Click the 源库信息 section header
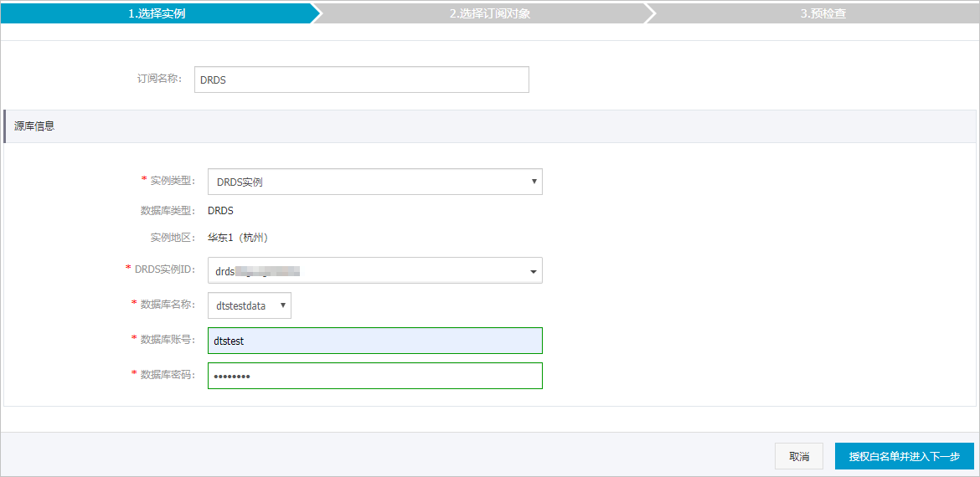 [x=490, y=126]
